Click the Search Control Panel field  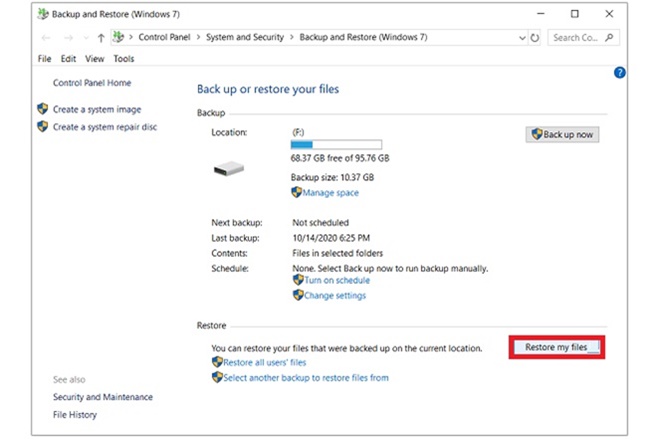point(577,38)
